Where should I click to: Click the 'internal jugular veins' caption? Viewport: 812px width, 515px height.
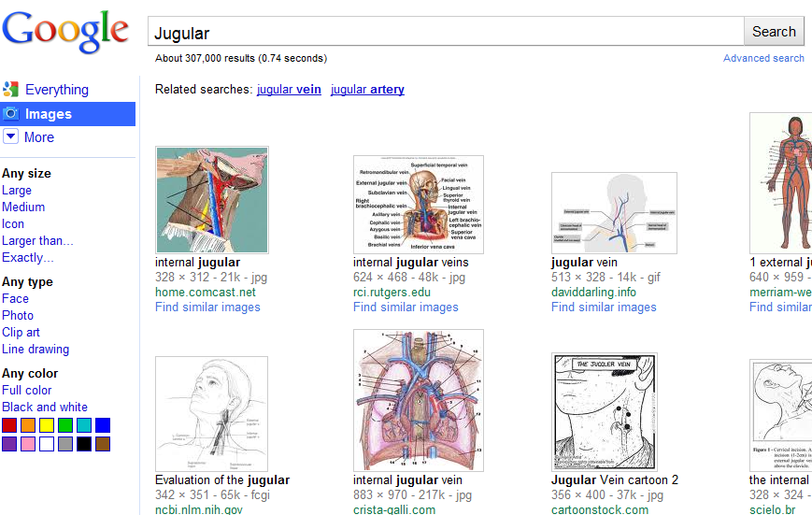click(410, 262)
